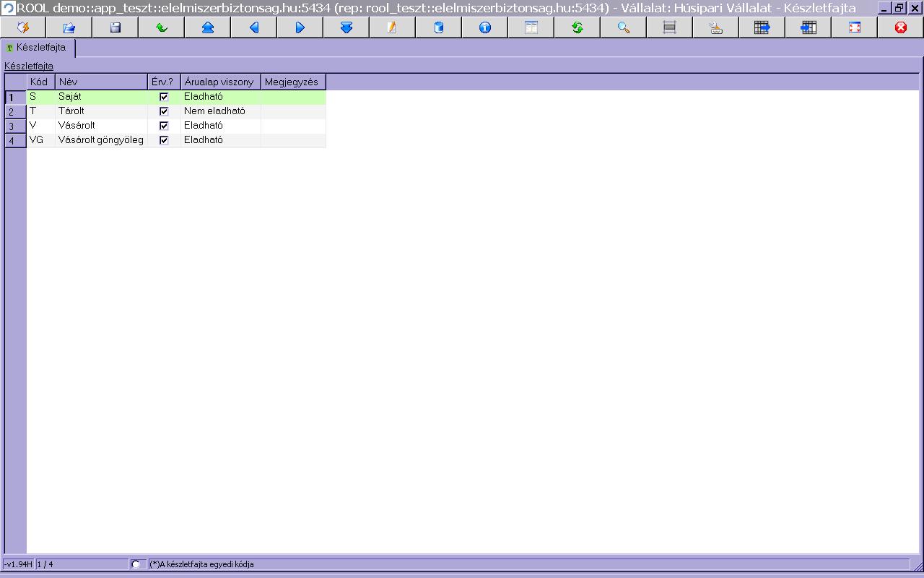The width and height of the screenshot is (924, 578).
Task: Uncheck the Érv.? checkbox for Tárolt
Action: pyautogui.click(x=164, y=111)
